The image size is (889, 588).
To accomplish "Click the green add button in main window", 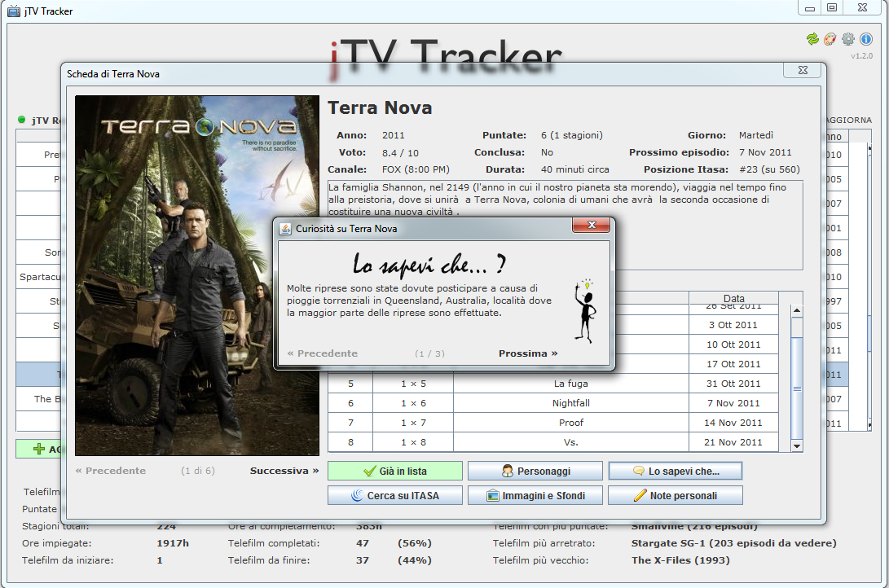I will tap(38, 449).
